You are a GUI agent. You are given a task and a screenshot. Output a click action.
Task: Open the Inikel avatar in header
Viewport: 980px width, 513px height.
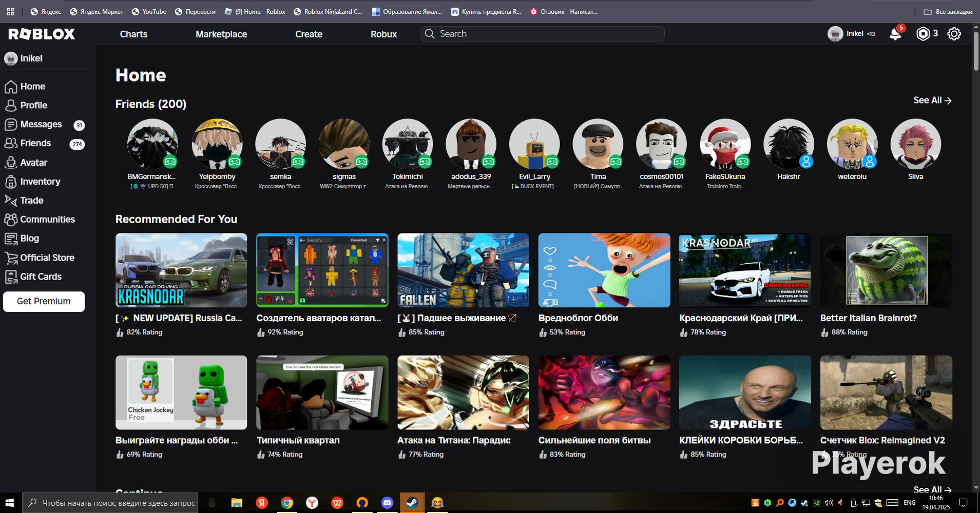point(835,34)
